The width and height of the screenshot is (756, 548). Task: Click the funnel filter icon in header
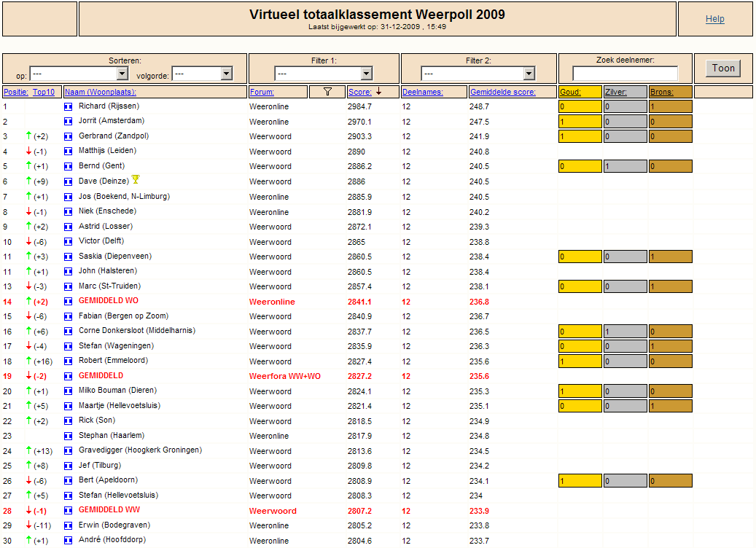click(327, 92)
